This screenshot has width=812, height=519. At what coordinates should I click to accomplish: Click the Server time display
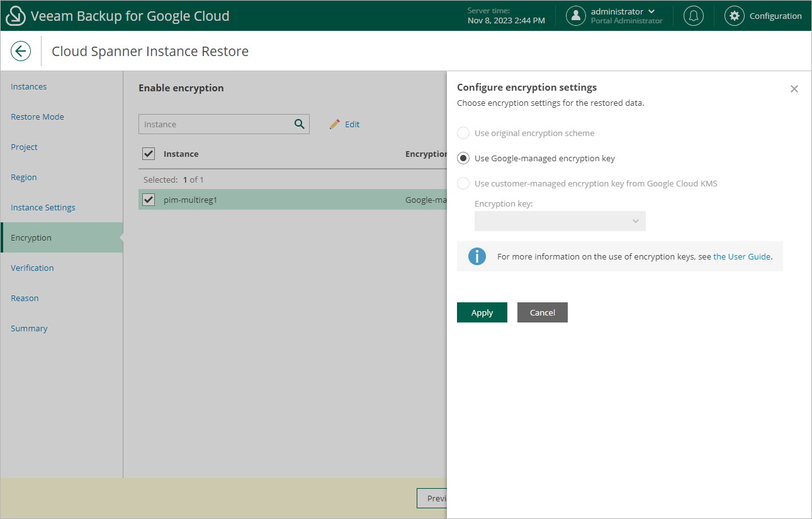pyautogui.click(x=506, y=16)
